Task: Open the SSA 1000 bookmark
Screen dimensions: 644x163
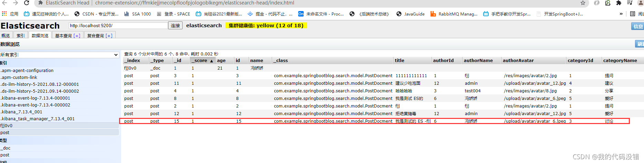Action: pyautogui.click(x=137, y=14)
